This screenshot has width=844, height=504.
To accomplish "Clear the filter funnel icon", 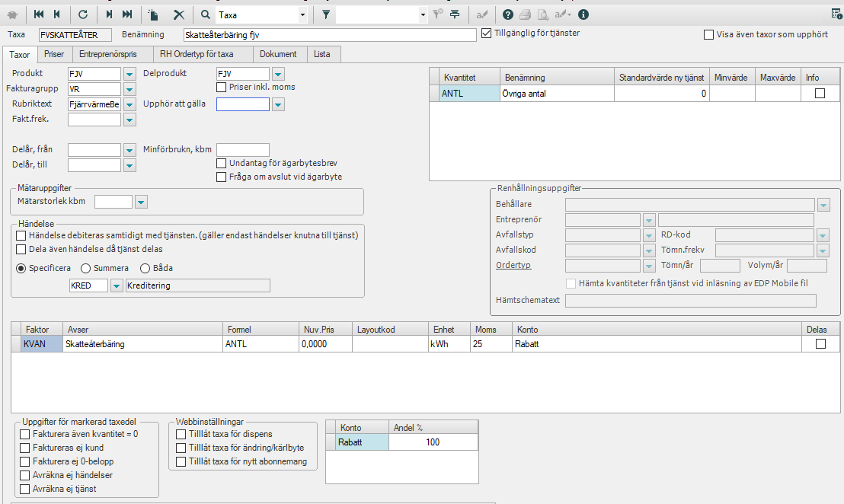I will [x=438, y=14].
